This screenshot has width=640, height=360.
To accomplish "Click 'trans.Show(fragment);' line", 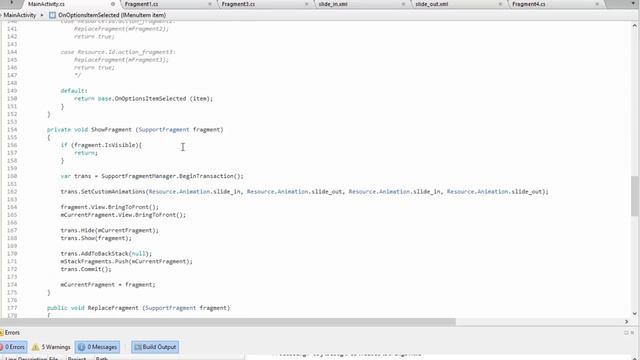I will point(96,238).
